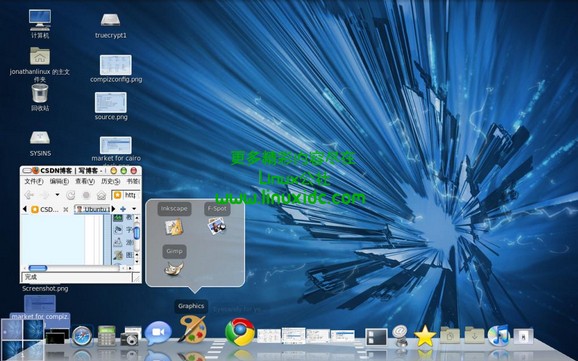578x361 pixels.
Task: Click the 教 sidebar item in Firefox page
Action: pos(123,218)
